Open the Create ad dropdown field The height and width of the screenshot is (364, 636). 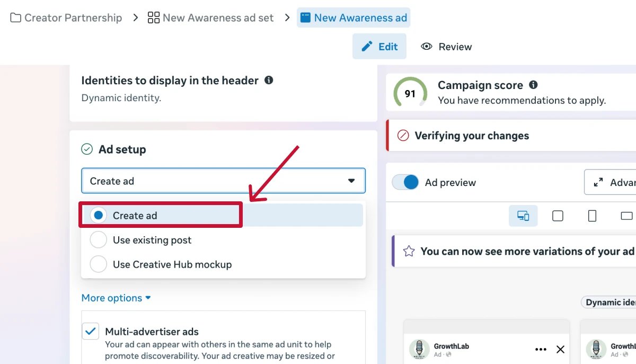223,181
